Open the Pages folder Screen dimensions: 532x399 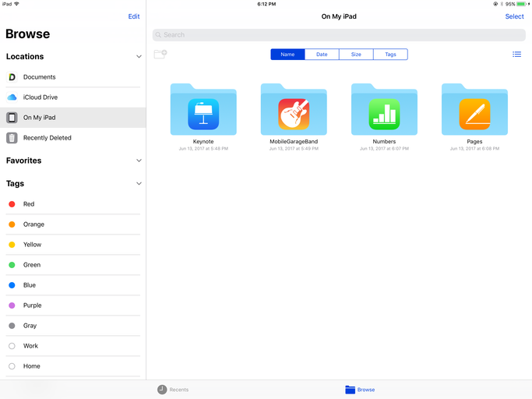point(474,109)
